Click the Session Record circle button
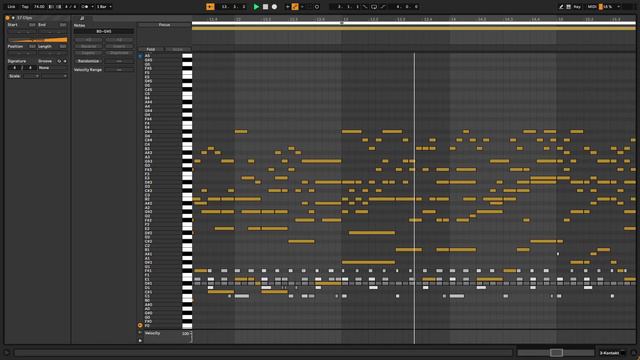This screenshot has width=640, height=360. point(317,7)
